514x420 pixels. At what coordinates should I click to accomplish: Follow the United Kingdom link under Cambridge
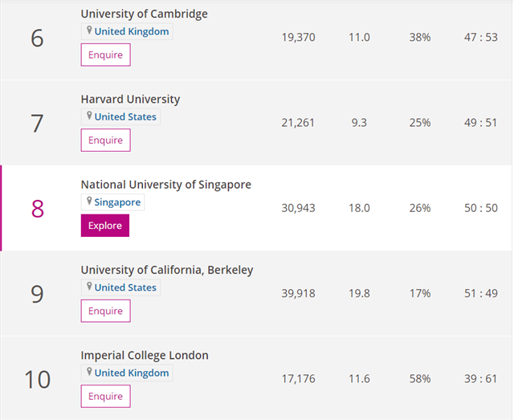coord(132,31)
